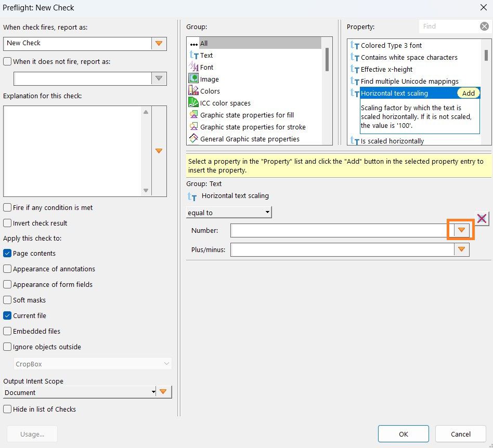493x448 pixels.
Task: Click the Cancel button
Action: [461, 434]
